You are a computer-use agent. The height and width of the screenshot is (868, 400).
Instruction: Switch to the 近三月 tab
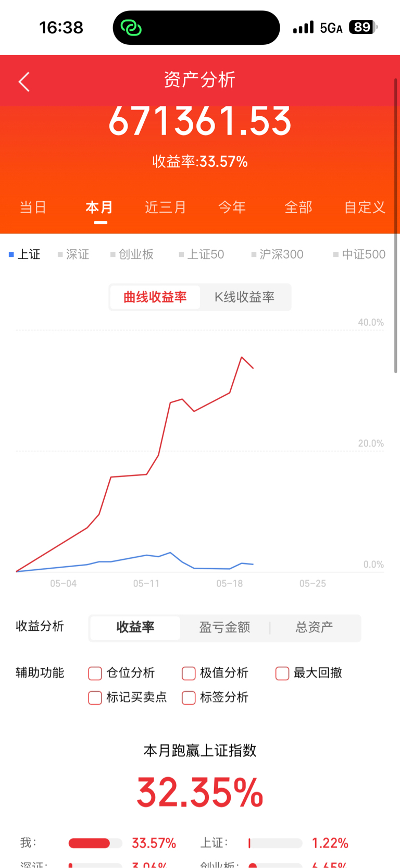[x=166, y=207]
